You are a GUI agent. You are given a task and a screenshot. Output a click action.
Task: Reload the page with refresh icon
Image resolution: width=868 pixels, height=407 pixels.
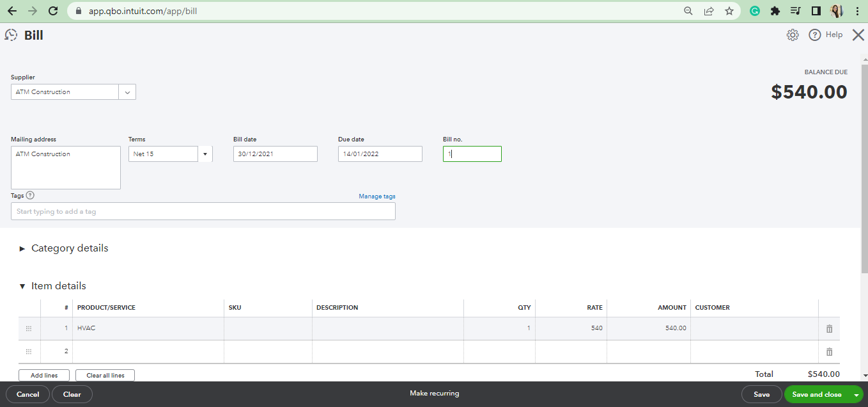click(54, 11)
